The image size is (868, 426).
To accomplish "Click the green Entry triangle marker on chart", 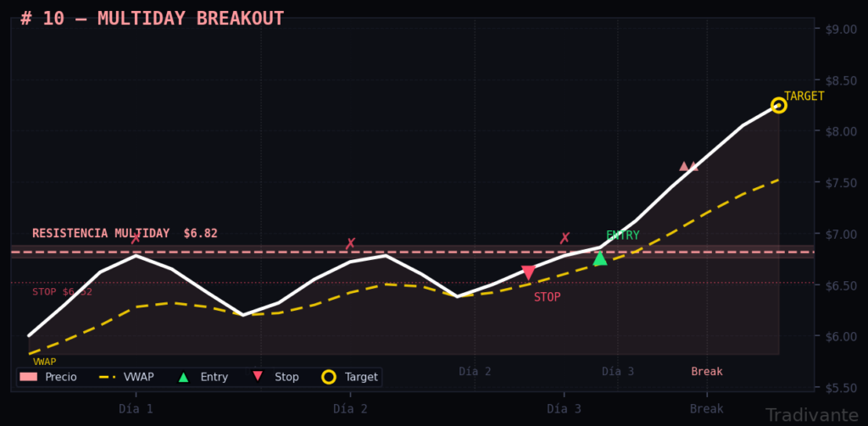I will tap(600, 258).
